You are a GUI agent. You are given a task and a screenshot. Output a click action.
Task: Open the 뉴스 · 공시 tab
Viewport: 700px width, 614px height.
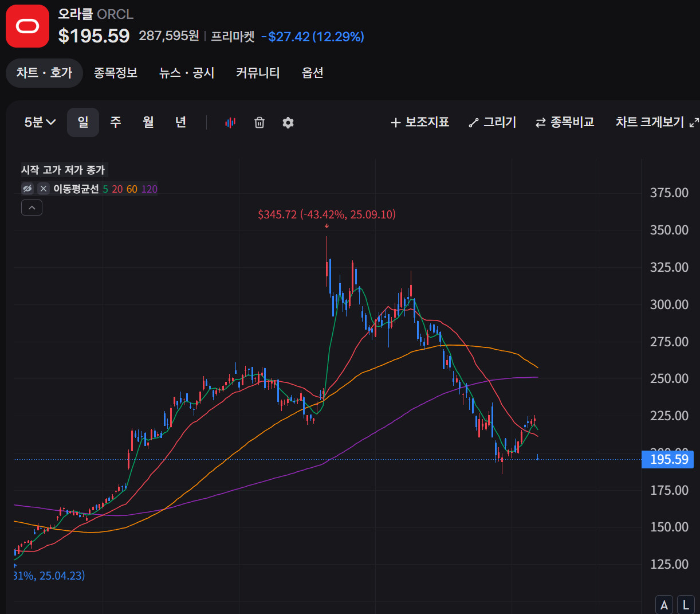[187, 73]
